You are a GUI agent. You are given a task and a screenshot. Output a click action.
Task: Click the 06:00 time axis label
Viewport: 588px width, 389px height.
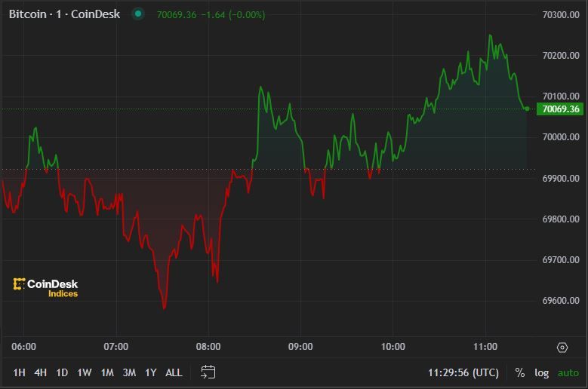(x=23, y=347)
